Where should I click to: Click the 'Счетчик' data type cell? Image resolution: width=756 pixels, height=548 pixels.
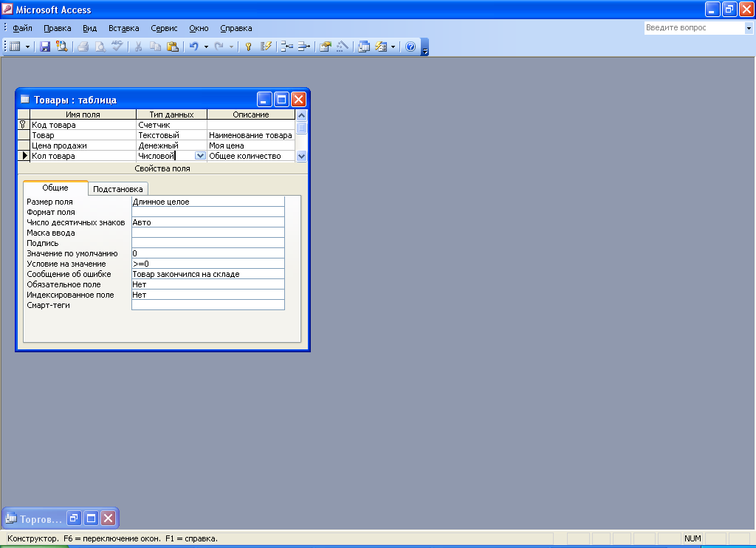(x=171, y=125)
